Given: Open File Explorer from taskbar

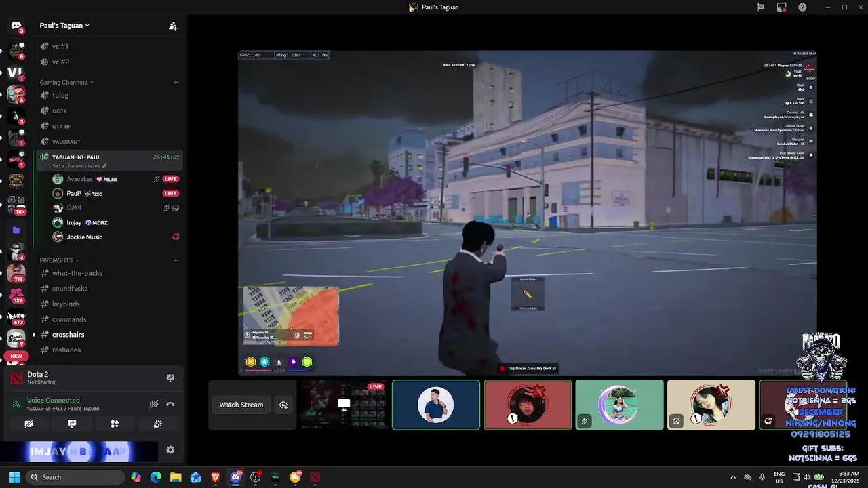Looking at the screenshot, I should [x=176, y=477].
